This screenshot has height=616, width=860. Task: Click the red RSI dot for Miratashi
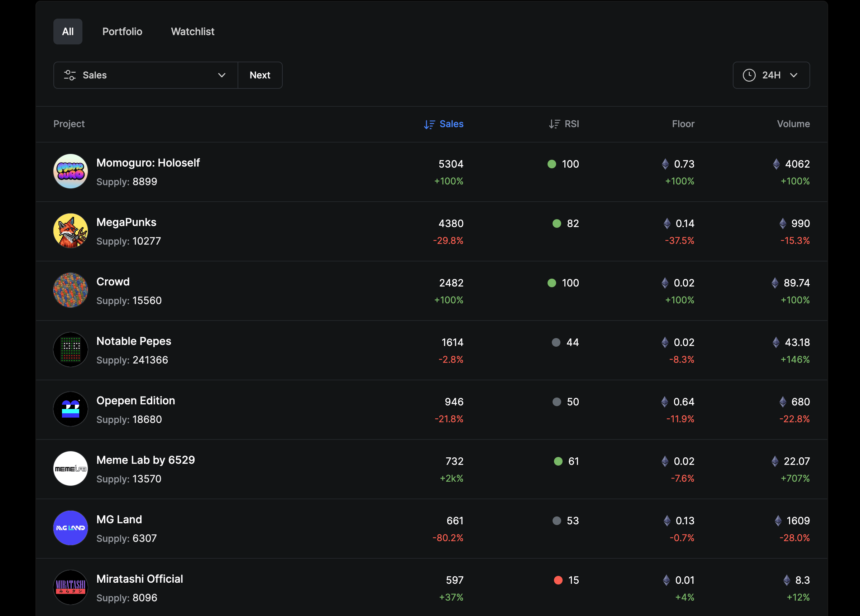[x=558, y=580]
